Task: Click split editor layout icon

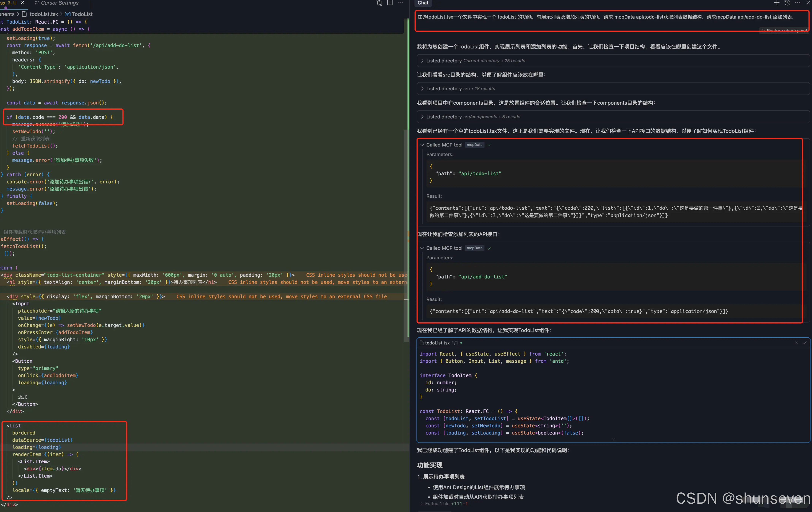Action: tap(390, 3)
